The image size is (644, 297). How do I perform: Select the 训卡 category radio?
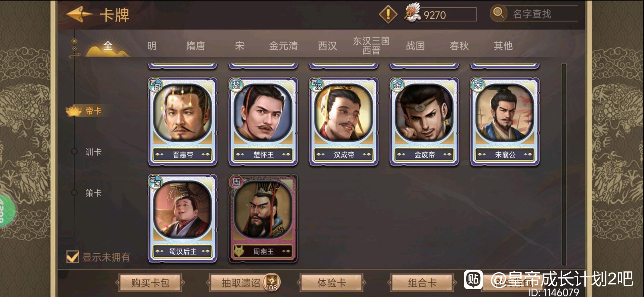click(x=74, y=152)
